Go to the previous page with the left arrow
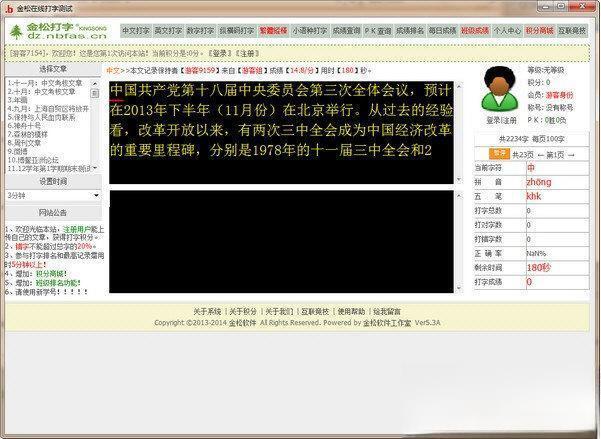 (x=540, y=155)
